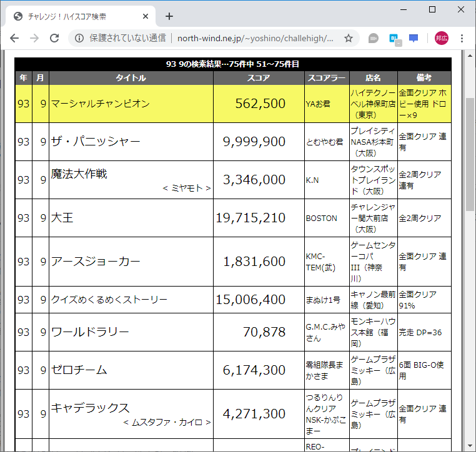Select the title 大王

point(62,218)
